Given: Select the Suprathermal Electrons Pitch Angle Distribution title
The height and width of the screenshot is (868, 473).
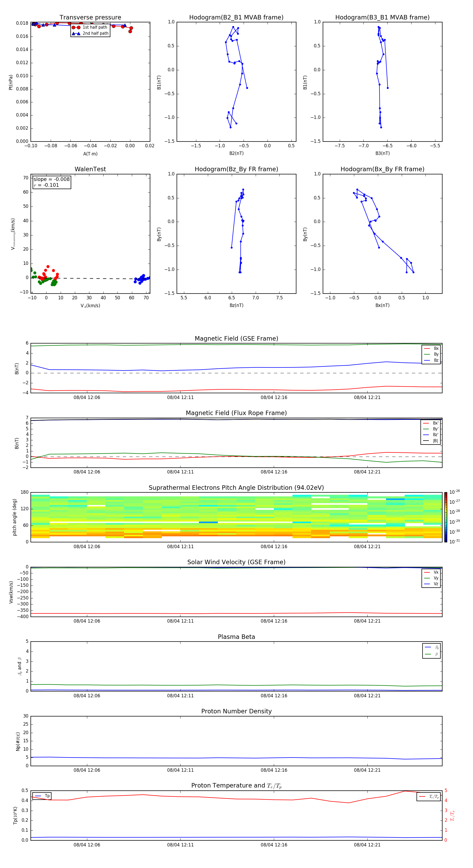Looking at the screenshot, I should coord(236,488).
